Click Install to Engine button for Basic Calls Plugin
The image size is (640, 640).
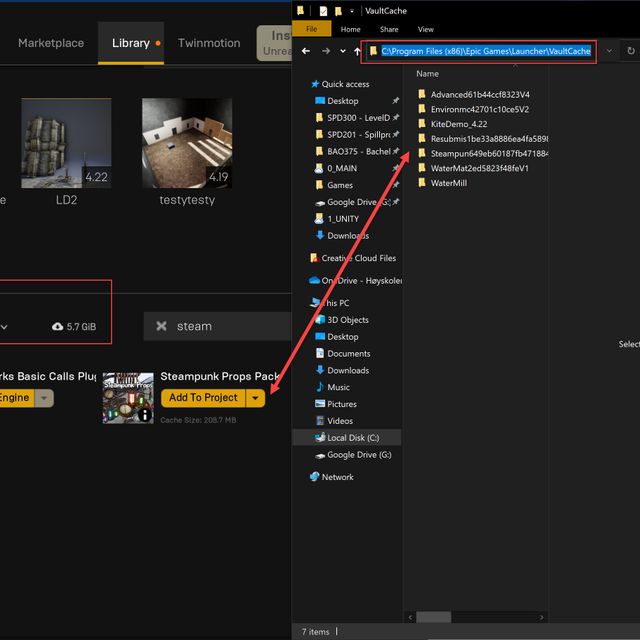(x=16, y=398)
